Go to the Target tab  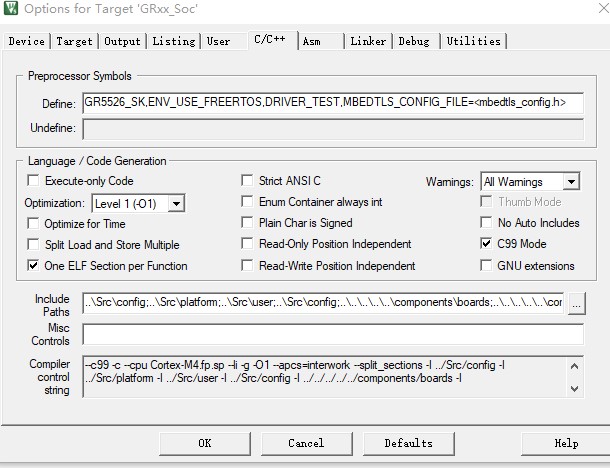tap(74, 41)
